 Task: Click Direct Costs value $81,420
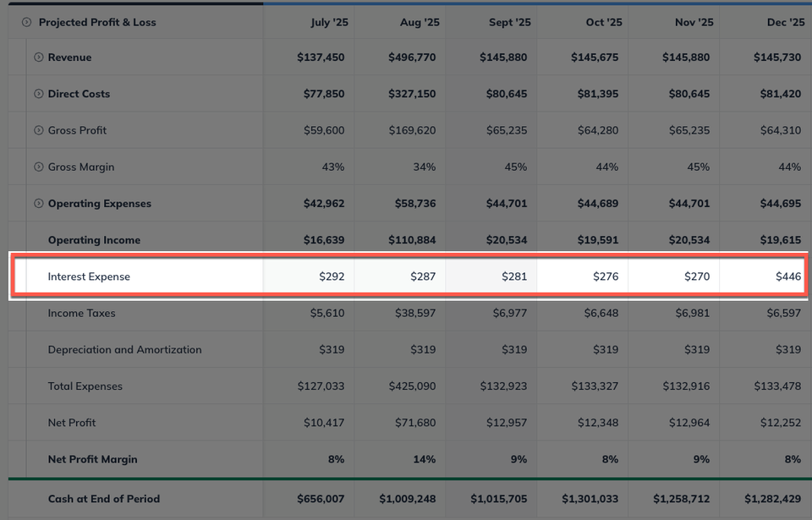[x=781, y=94]
